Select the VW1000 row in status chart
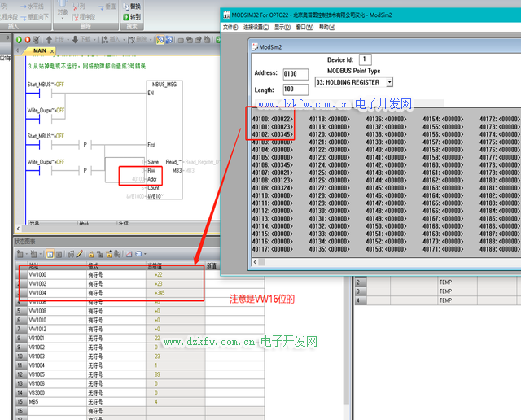Image resolution: width=521 pixels, height=420 pixels. (38, 275)
